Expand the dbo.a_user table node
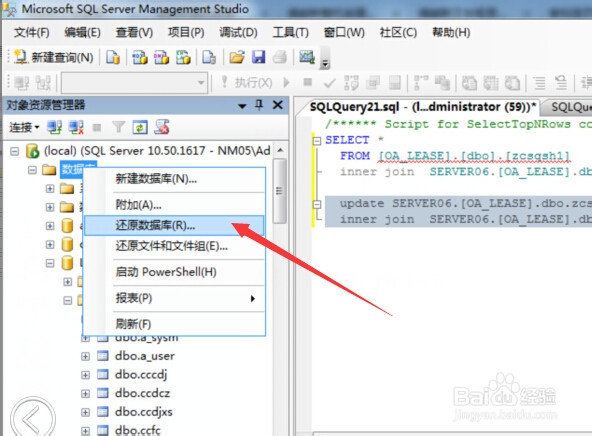 [86, 356]
